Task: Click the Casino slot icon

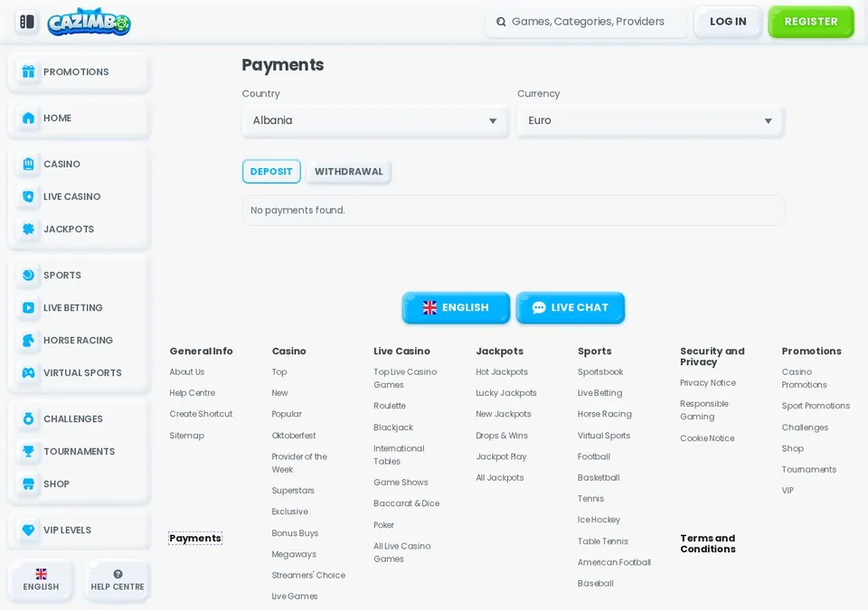Action: click(28, 164)
